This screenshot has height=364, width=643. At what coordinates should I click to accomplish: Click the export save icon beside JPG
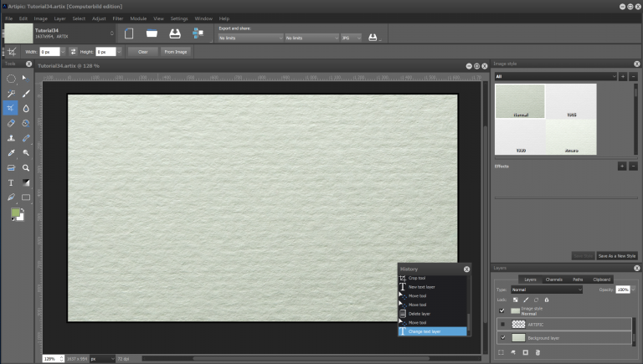[x=373, y=38]
